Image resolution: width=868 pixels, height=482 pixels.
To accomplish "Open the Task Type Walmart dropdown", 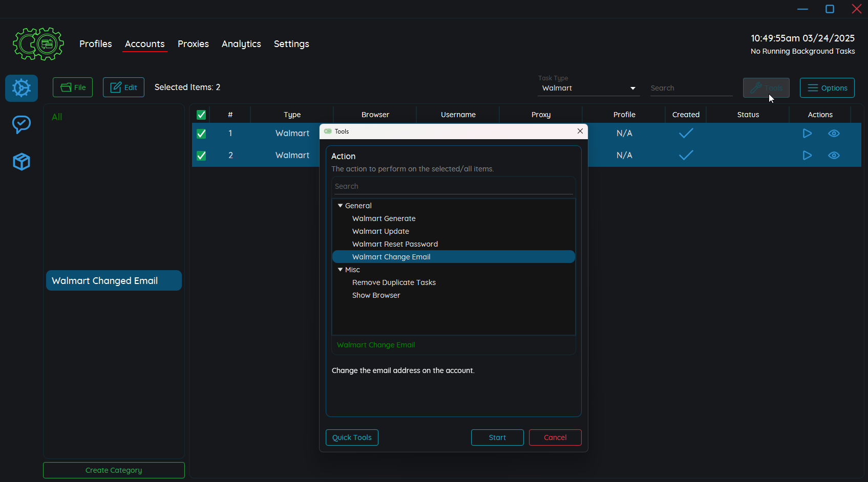I will coord(589,88).
